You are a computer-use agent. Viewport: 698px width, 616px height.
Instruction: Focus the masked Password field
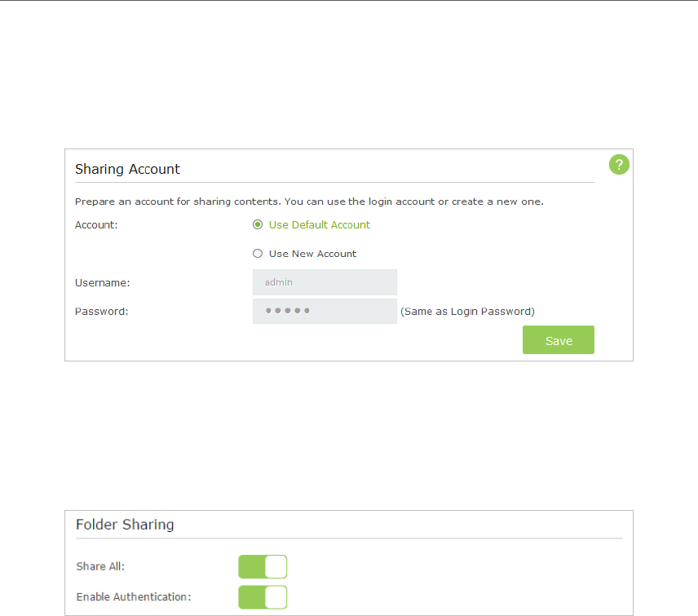point(325,311)
